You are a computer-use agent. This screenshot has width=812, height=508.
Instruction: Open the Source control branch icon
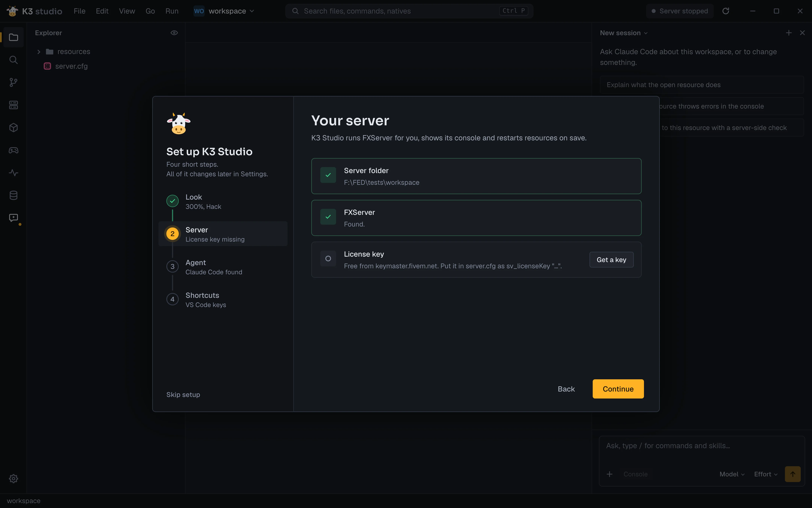(13, 82)
